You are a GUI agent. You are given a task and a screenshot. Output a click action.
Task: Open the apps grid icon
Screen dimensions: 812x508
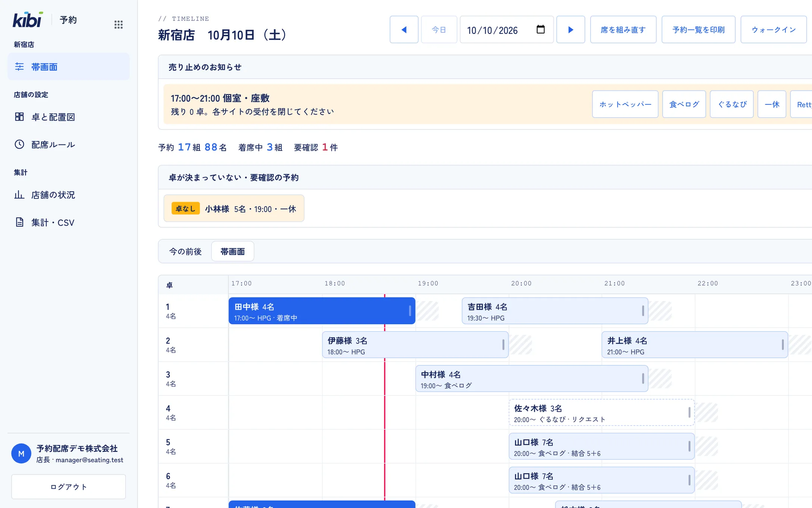click(118, 25)
